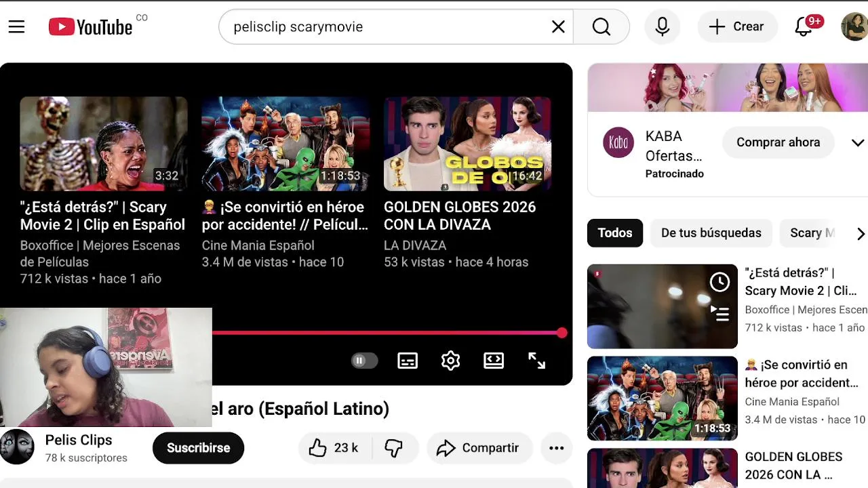Subscribe with the Suscribirse button
This screenshot has width=868, height=488.
click(198, 448)
